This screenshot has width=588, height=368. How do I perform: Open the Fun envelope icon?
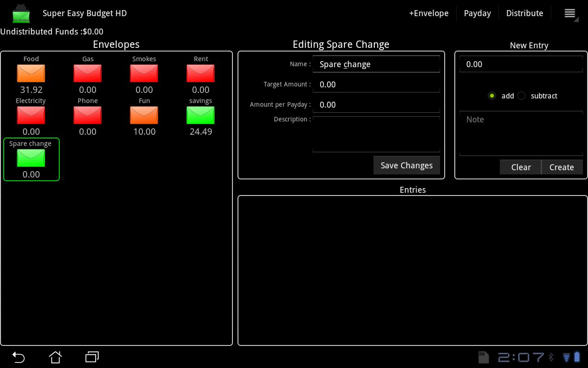point(144,115)
